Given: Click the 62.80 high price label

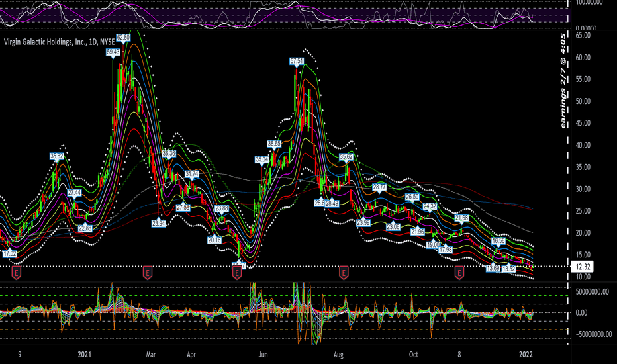Looking at the screenshot, I should [x=123, y=38].
